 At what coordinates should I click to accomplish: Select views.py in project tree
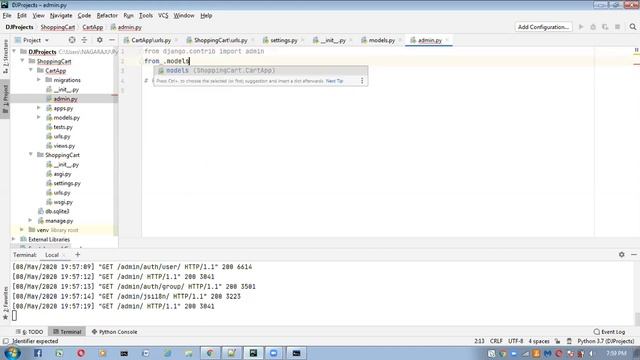coord(64,146)
